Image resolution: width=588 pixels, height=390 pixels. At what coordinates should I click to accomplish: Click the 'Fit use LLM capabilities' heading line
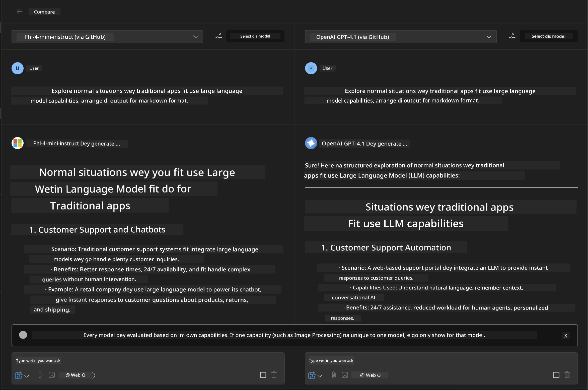[406, 223]
